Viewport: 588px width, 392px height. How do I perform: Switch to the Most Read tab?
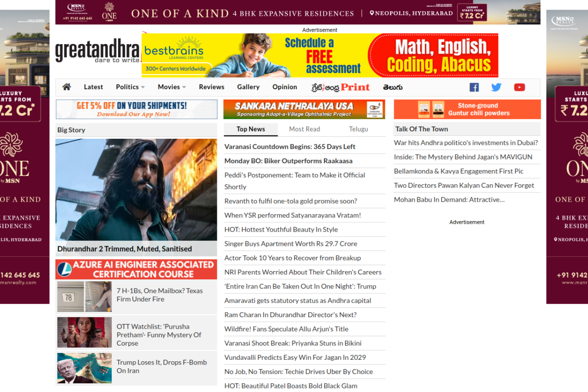(304, 129)
